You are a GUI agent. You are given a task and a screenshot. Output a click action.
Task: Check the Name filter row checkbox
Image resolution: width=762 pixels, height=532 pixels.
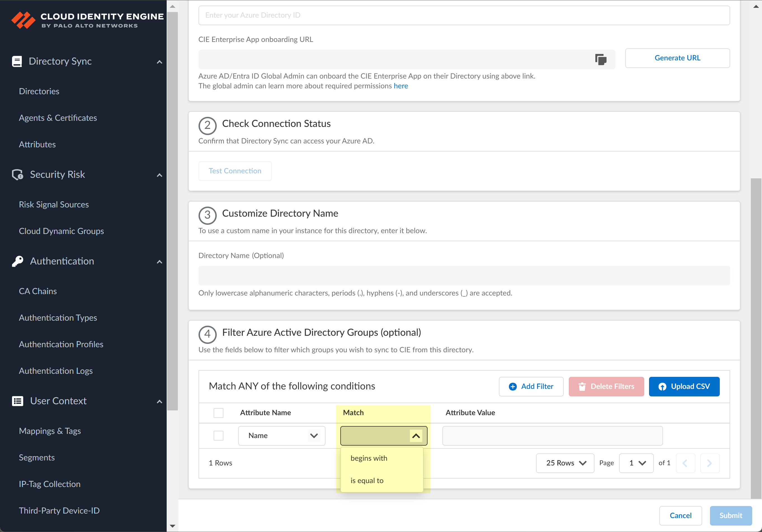[218, 436]
